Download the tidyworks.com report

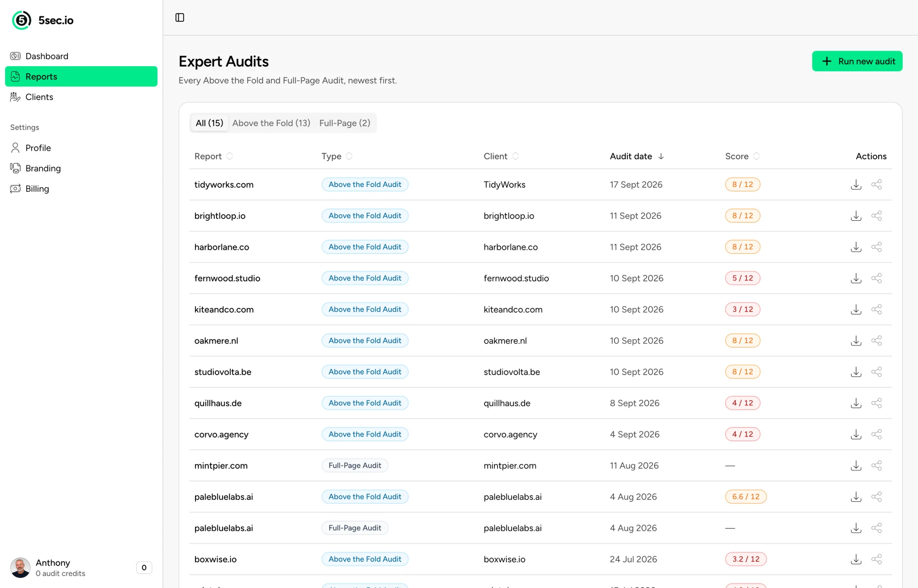(x=856, y=185)
